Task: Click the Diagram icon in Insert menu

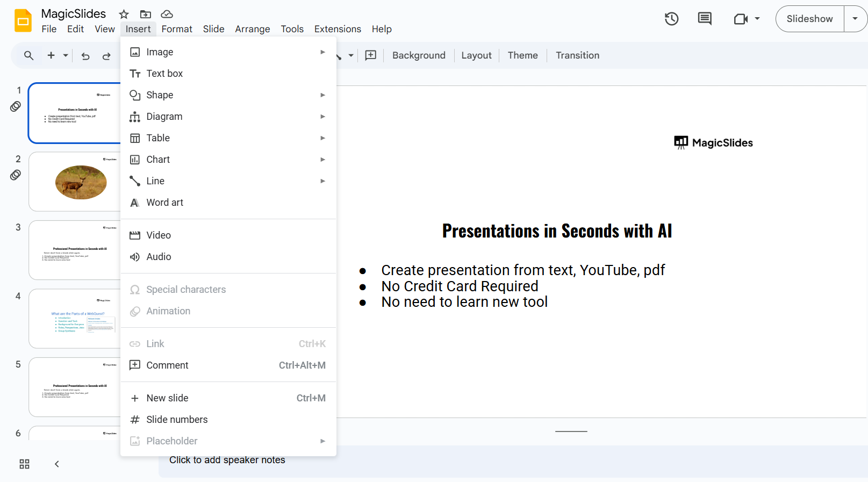Action: point(135,117)
